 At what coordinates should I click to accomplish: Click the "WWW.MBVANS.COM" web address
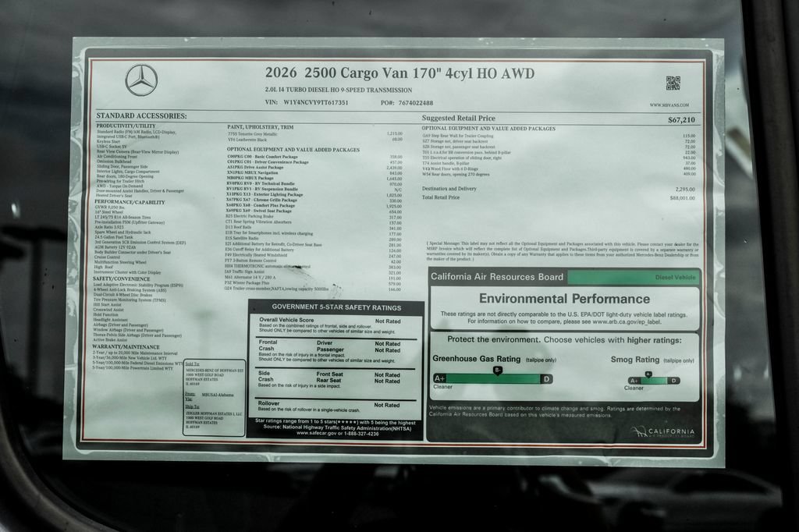(x=669, y=105)
